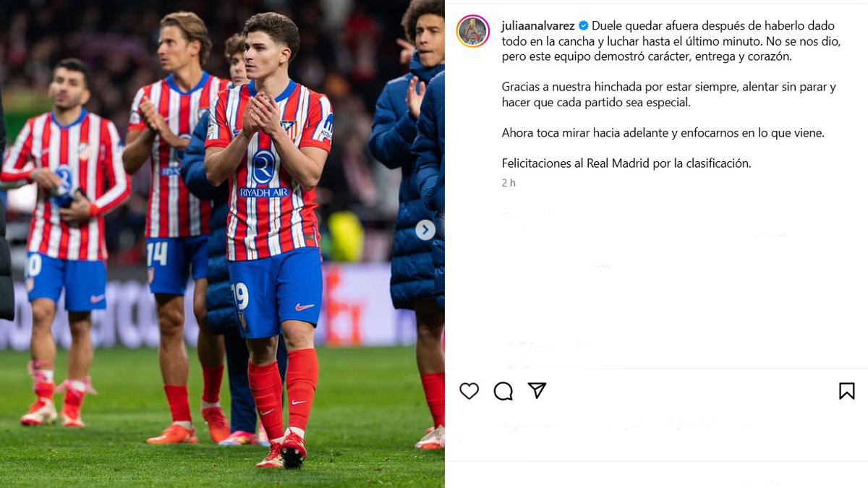
Task: Click the red Nike swoosh on the front player's shorts
Action: point(305,307)
